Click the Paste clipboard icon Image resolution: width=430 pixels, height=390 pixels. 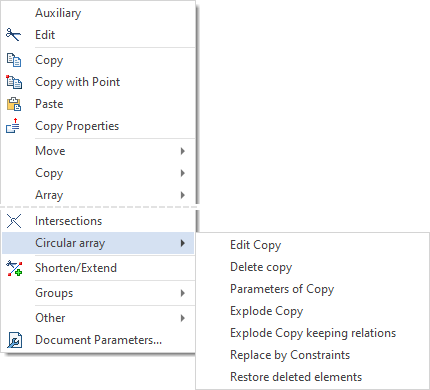[x=14, y=104]
